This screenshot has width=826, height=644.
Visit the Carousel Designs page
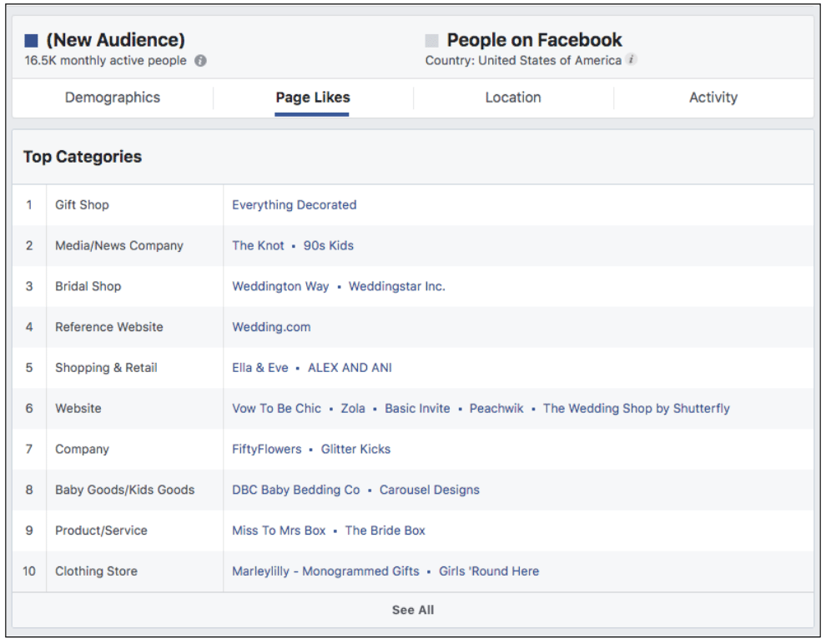coord(429,491)
